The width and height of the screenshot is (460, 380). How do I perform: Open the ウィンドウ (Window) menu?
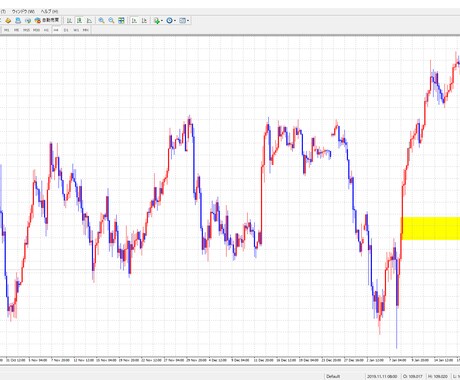(x=23, y=12)
